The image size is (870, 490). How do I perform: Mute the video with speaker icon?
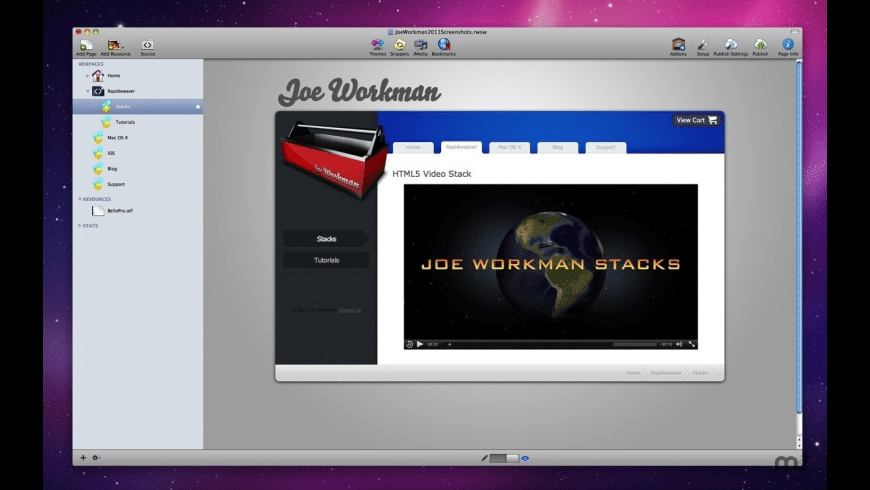click(x=679, y=344)
